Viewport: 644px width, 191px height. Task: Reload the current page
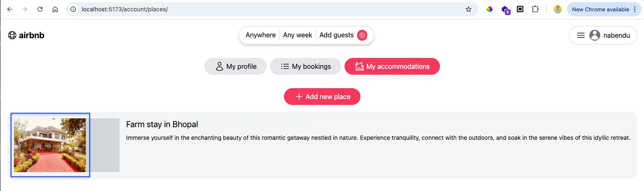(40, 9)
